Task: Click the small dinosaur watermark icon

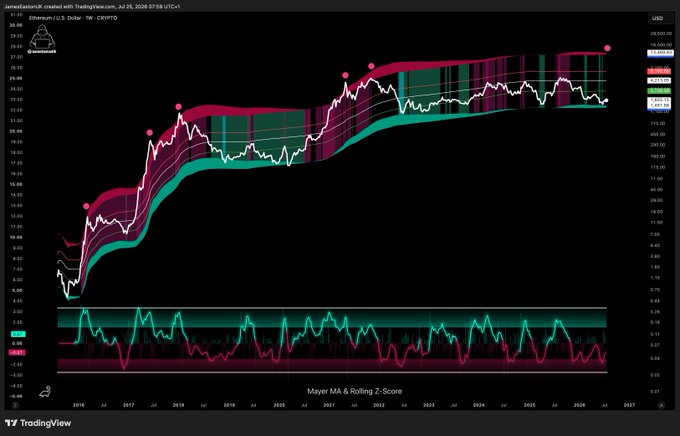Action: [45, 392]
